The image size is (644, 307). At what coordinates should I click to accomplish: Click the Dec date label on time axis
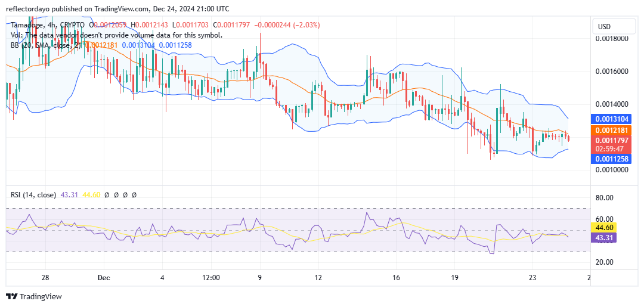(x=104, y=277)
